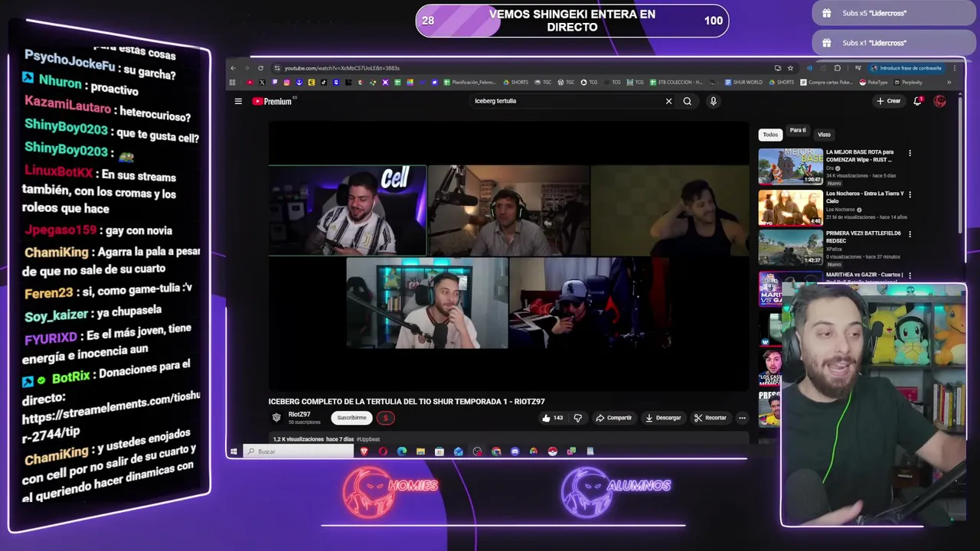
Task: Click 'Introducir frase de contraseña' button
Action: click(x=906, y=68)
